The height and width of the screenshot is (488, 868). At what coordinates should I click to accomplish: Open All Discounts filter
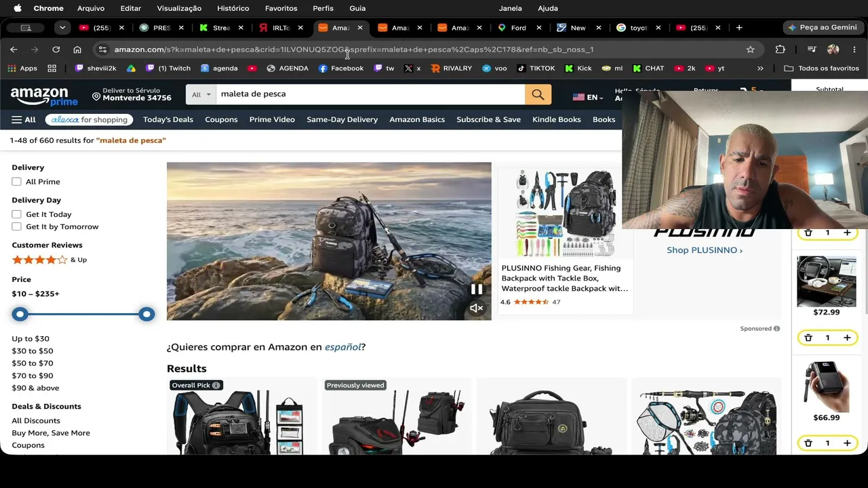click(36, 421)
